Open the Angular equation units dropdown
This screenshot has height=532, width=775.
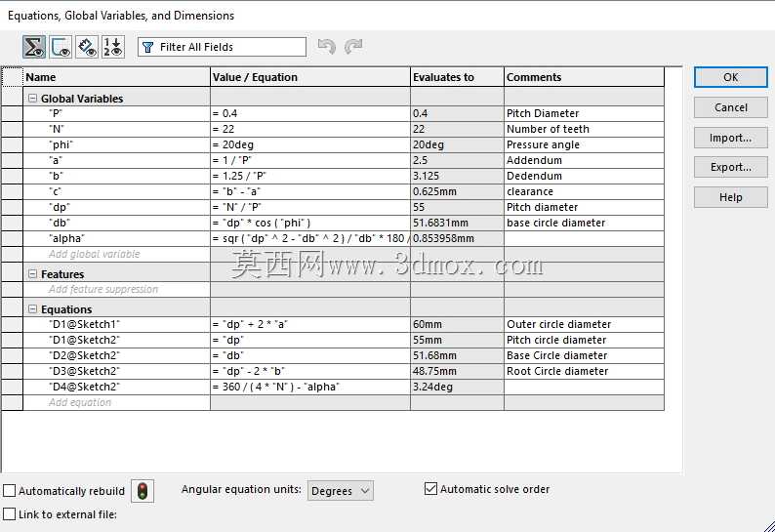(340, 491)
